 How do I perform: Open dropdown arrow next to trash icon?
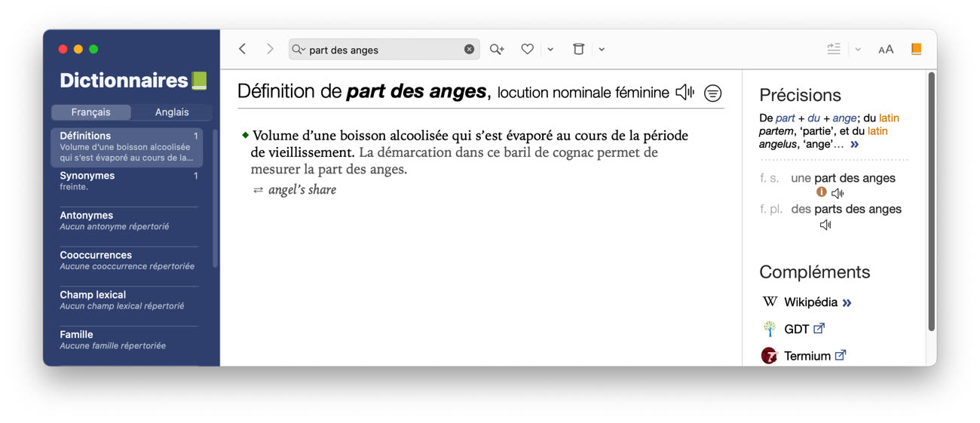(x=602, y=50)
